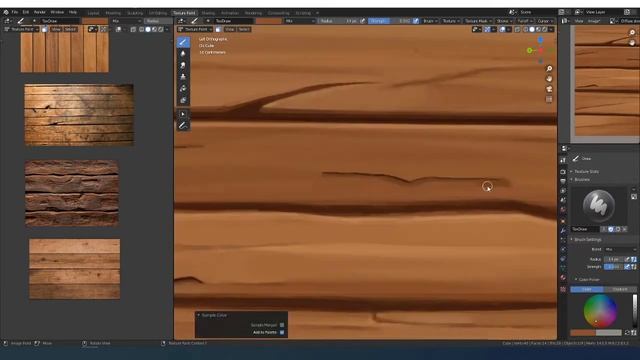Click the Radius field in top header
The height and width of the screenshot is (360, 640).
click(339, 21)
